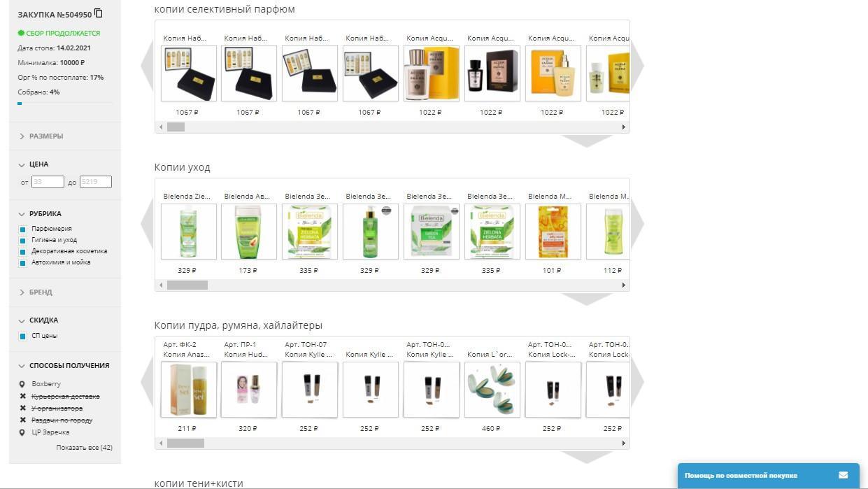Open Показать все (42) delivery methods

pos(84,448)
